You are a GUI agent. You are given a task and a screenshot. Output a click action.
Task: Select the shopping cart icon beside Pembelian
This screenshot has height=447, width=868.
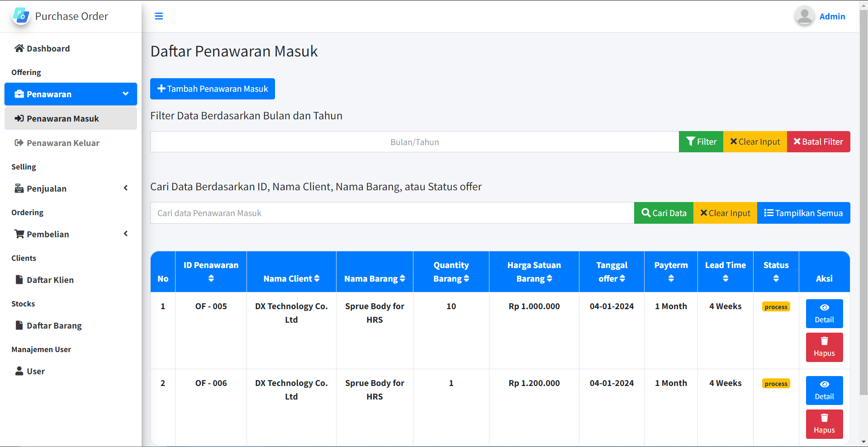(x=19, y=233)
